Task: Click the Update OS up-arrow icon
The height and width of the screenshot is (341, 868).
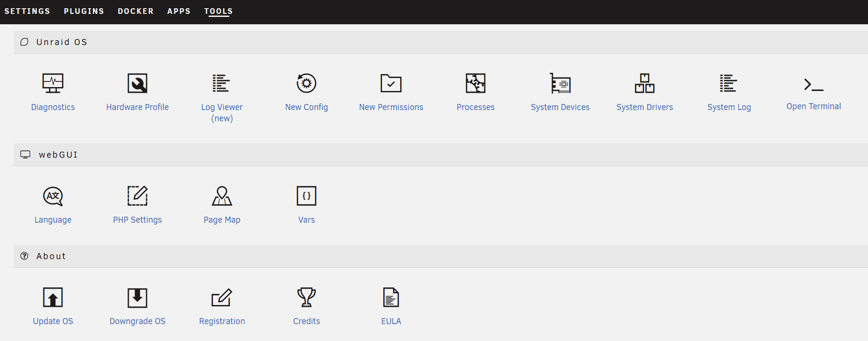Action: tap(53, 297)
